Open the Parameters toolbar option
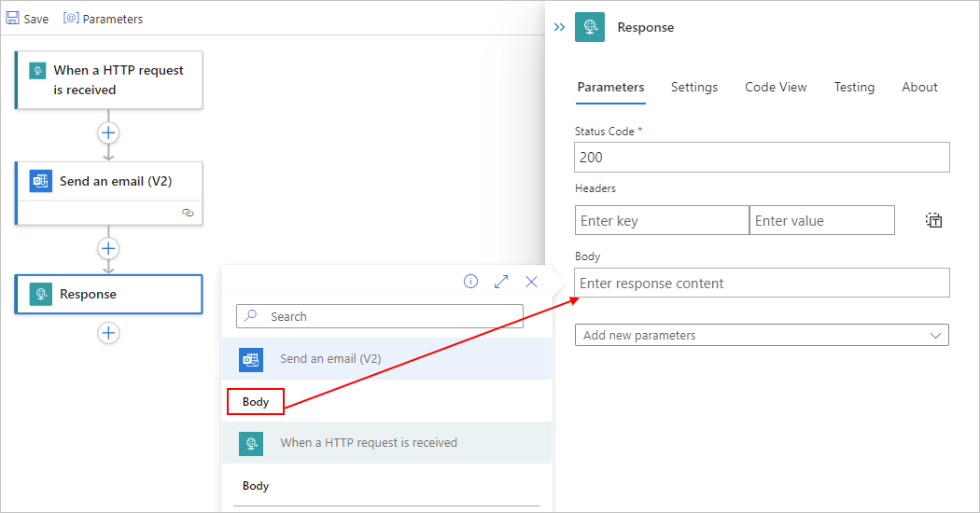 103,19
